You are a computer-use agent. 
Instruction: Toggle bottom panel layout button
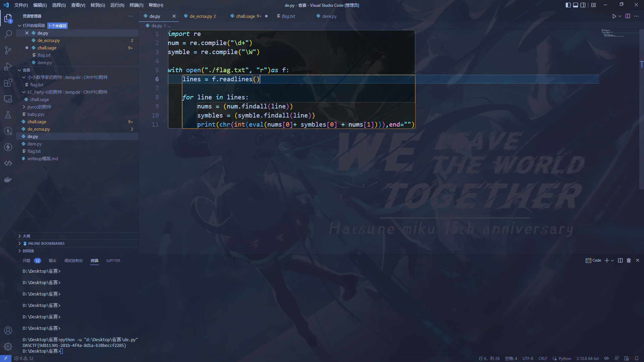pyautogui.click(x=576, y=5)
